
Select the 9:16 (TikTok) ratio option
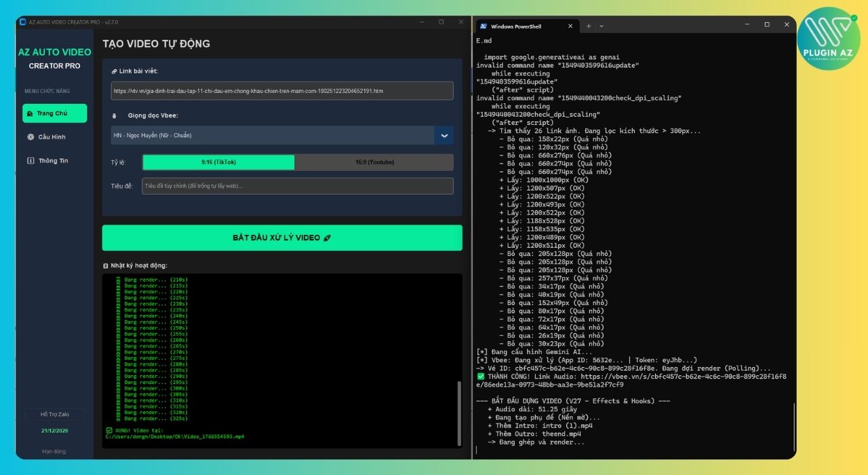[218, 162]
